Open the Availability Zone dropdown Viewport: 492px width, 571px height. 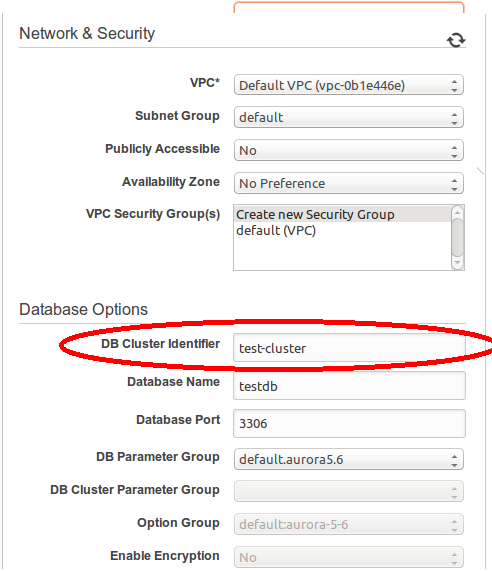[349, 183]
